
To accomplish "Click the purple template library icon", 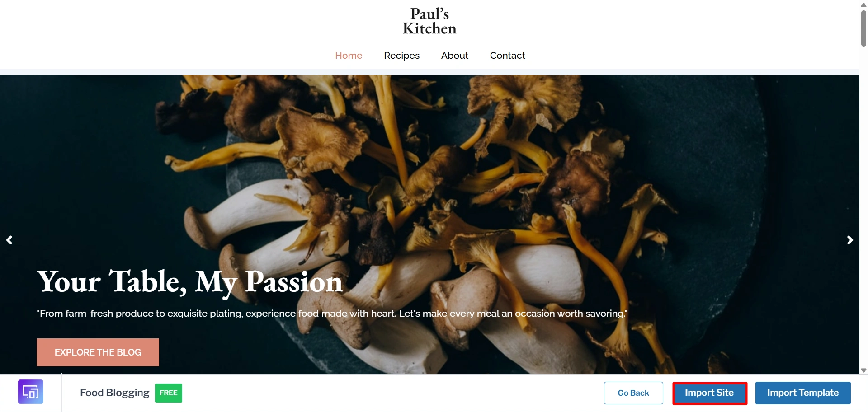I will [x=31, y=392].
